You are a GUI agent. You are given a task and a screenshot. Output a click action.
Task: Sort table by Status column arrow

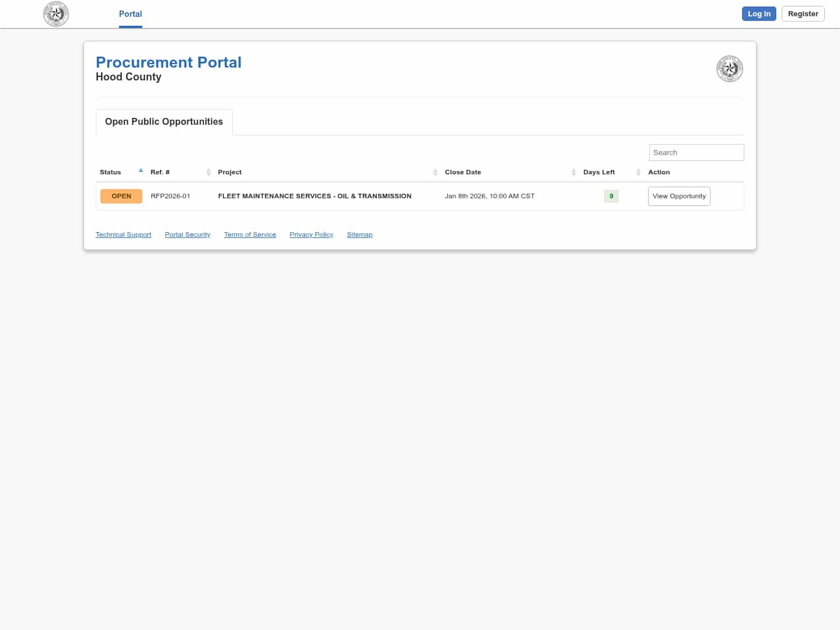coord(141,171)
